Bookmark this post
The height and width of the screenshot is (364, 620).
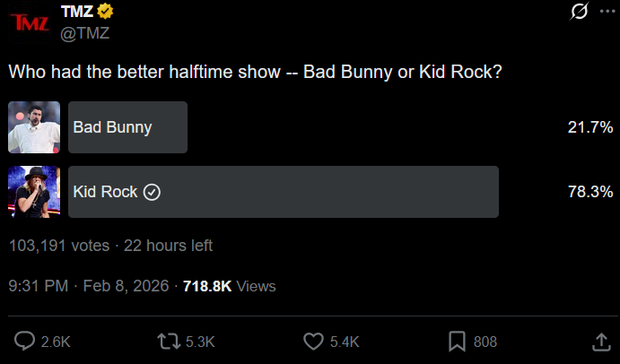click(457, 342)
